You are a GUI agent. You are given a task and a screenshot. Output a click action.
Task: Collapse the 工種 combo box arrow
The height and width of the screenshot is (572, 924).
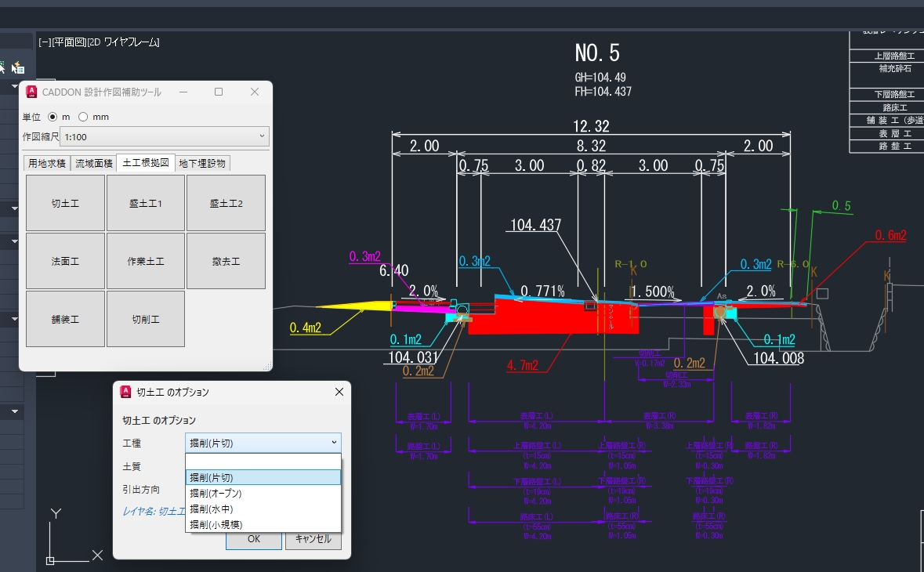(x=334, y=443)
